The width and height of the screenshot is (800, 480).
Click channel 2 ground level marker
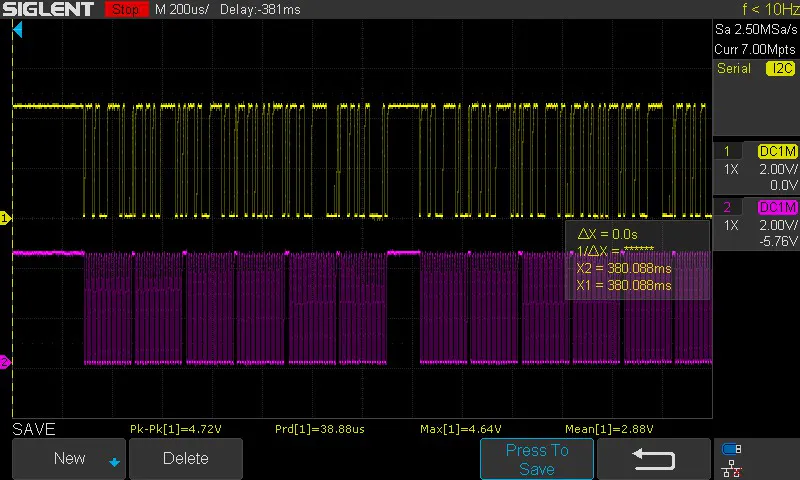point(5,362)
